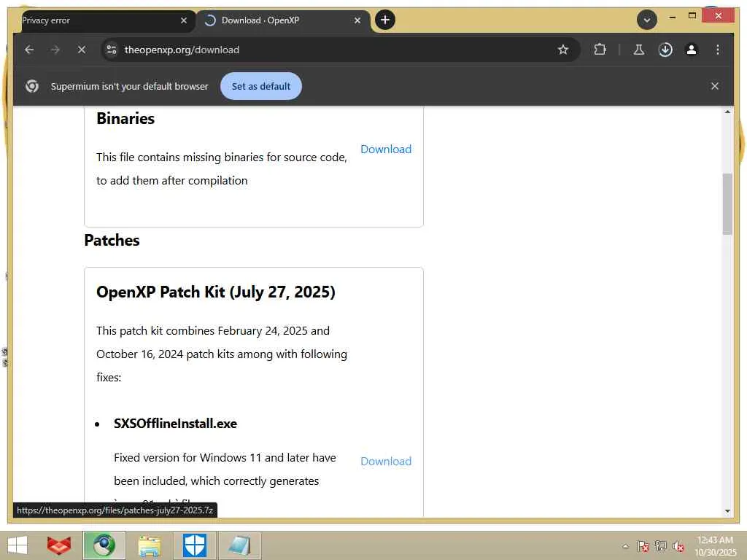Image resolution: width=747 pixels, height=560 pixels.
Task: Open the experiments flask icon
Action: (639, 50)
